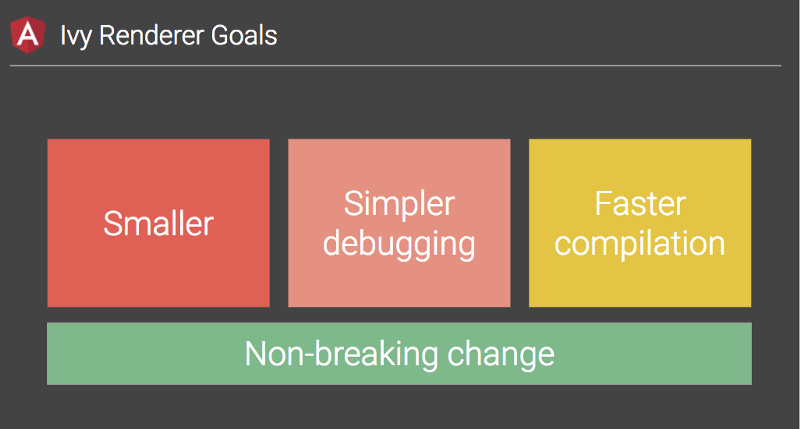Click the gap between Simpler debugging and Faster compilation
Screen dimensions: 800x429
click(520, 223)
